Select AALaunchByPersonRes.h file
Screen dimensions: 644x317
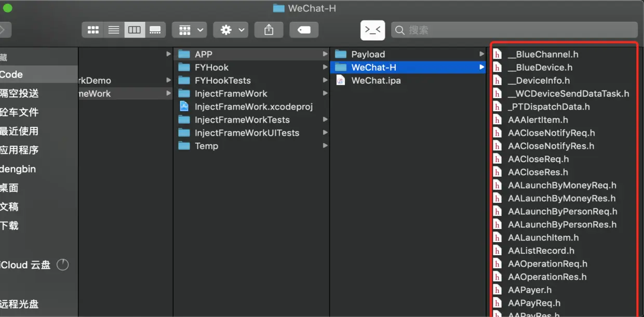click(x=563, y=224)
